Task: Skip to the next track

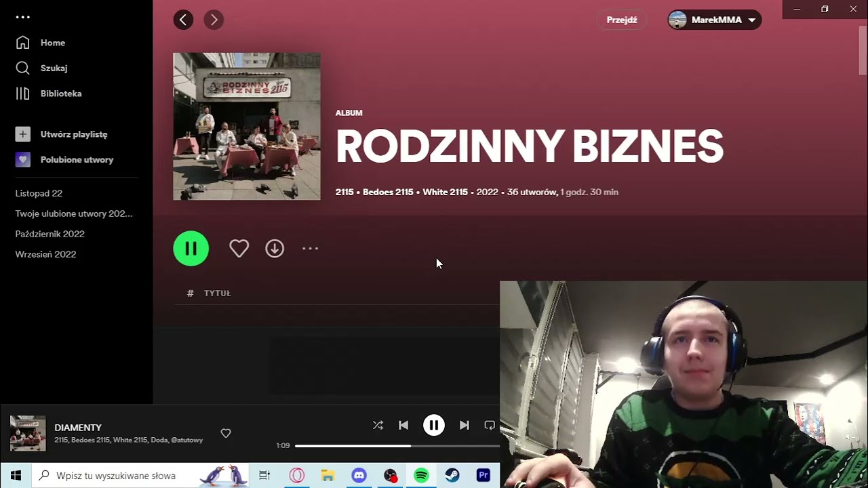Action: click(x=464, y=425)
